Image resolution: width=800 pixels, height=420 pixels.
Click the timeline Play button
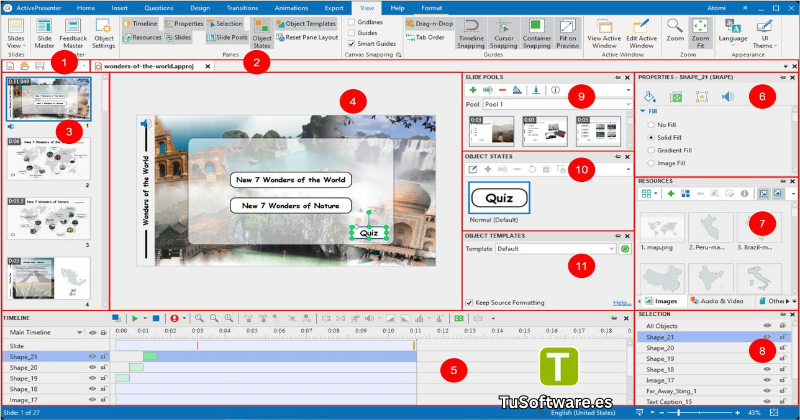pyautogui.click(x=135, y=318)
